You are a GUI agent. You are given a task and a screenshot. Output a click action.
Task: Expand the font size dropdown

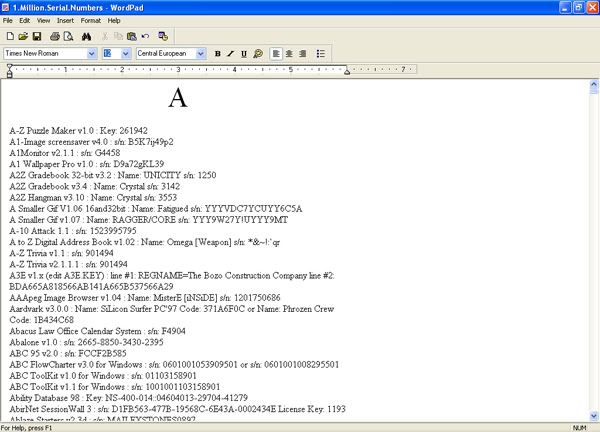click(126, 54)
